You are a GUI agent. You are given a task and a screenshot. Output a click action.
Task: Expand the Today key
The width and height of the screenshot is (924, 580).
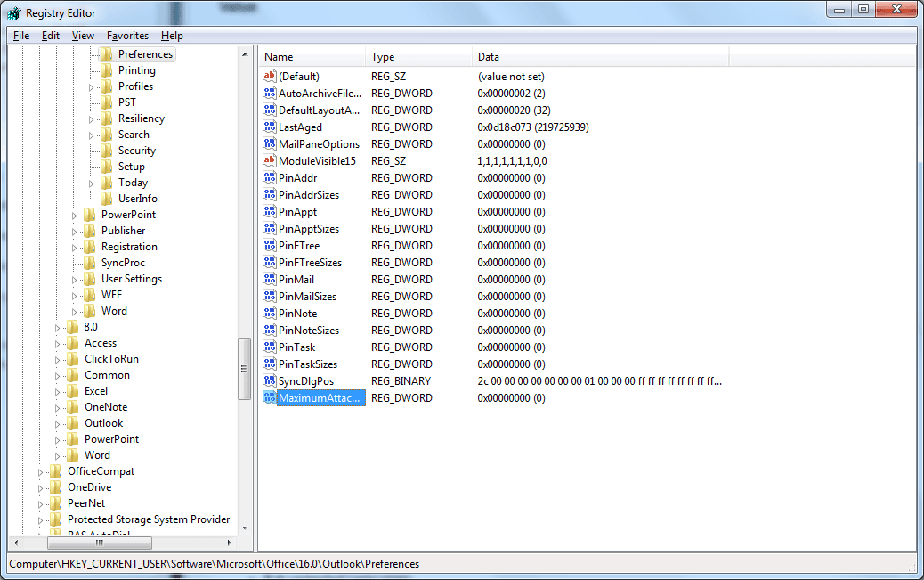92,184
